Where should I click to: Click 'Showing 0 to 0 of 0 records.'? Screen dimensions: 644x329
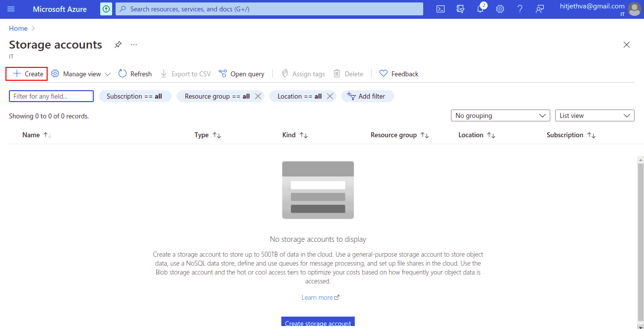pyautogui.click(x=49, y=116)
